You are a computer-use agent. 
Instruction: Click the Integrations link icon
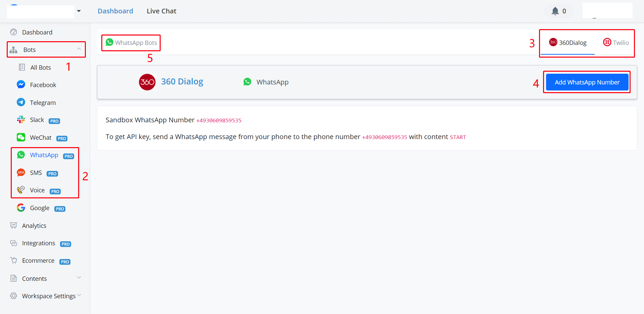(x=13, y=243)
